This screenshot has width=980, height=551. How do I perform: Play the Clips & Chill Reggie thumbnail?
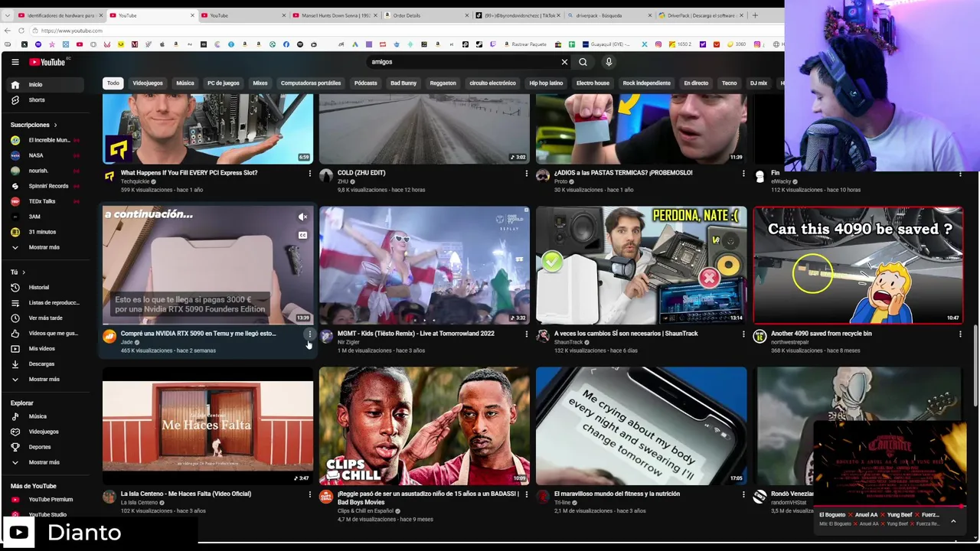point(424,425)
